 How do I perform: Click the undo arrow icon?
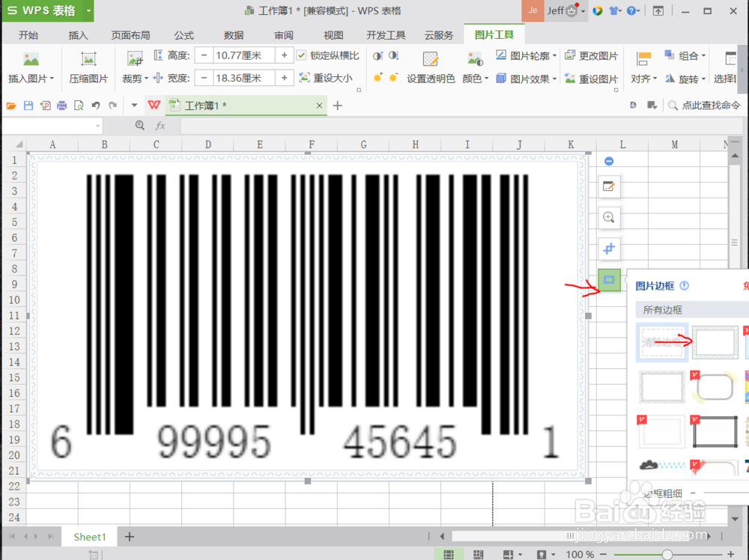pyautogui.click(x=96, y=106)
